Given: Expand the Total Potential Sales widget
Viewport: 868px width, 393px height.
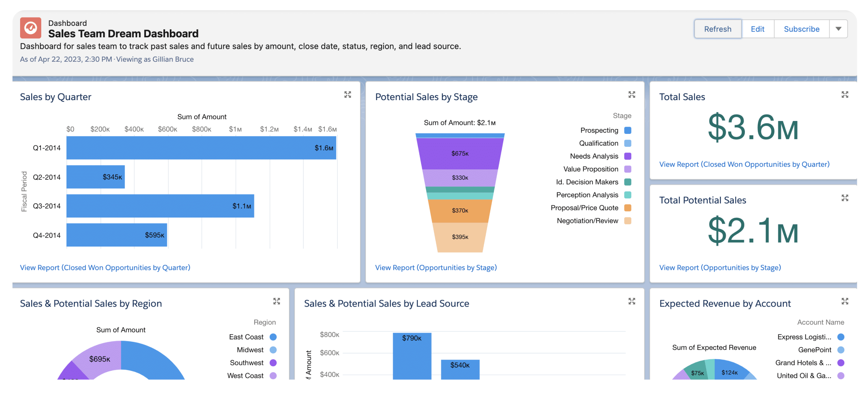Looking at the screenshot, I should pyautogui.click(x=845, y=198).
